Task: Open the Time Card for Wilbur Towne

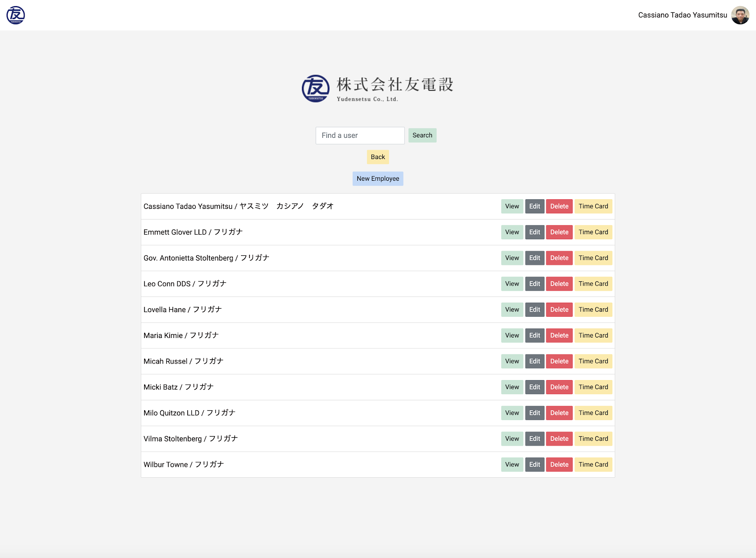Action: click(x=593, y=465)
